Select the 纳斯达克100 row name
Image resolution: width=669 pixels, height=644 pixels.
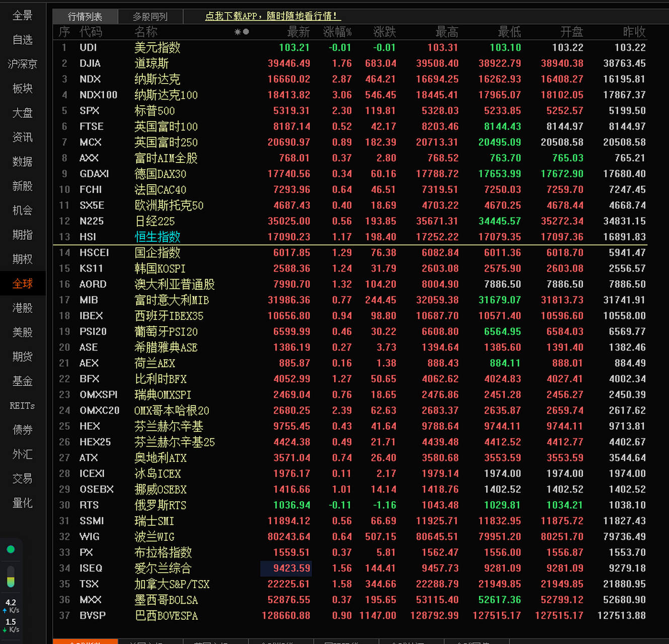click(166, 95)
